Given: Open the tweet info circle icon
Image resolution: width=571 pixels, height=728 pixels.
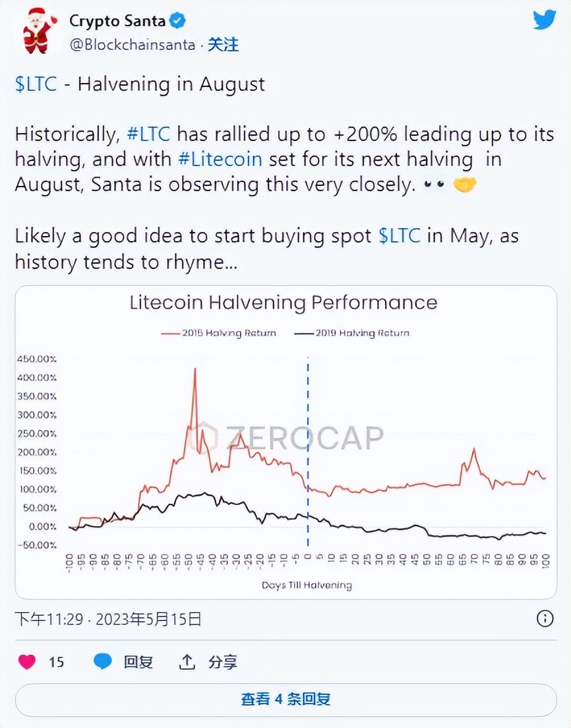Looking at the screenshot, I should pyautogui.click(x=545, y=619).
